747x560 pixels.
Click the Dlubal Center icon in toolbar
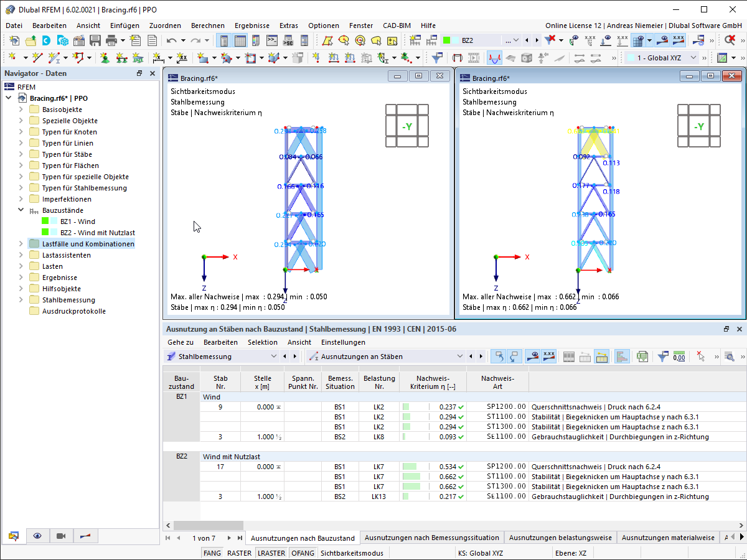coord(47,40)
